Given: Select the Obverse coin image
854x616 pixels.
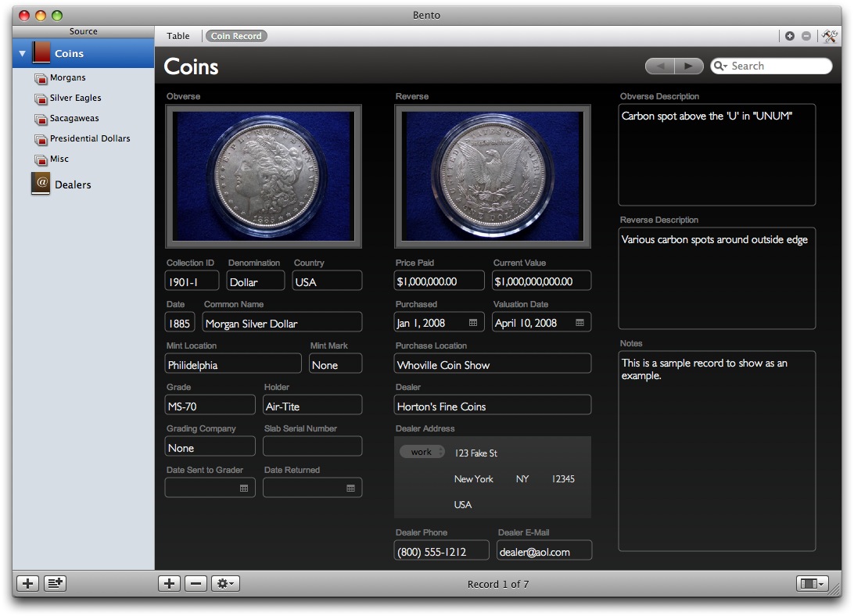Looking at the screenshot, I should tap(264, 176).
